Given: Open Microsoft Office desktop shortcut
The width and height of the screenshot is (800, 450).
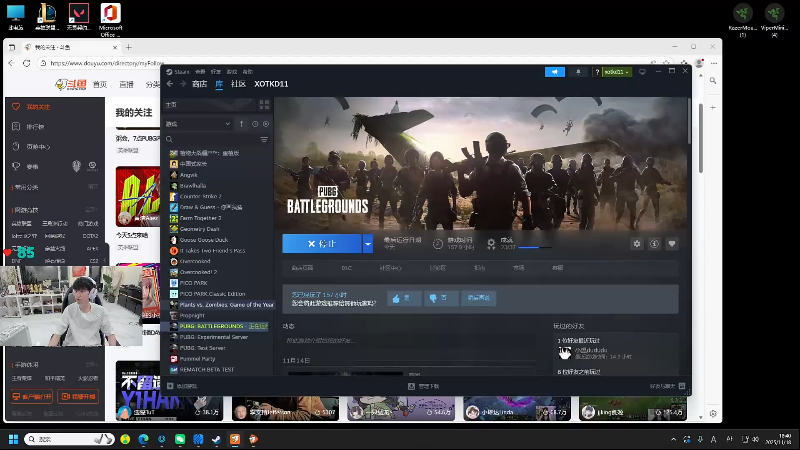Looking at the screenshot, I should 111,19.
